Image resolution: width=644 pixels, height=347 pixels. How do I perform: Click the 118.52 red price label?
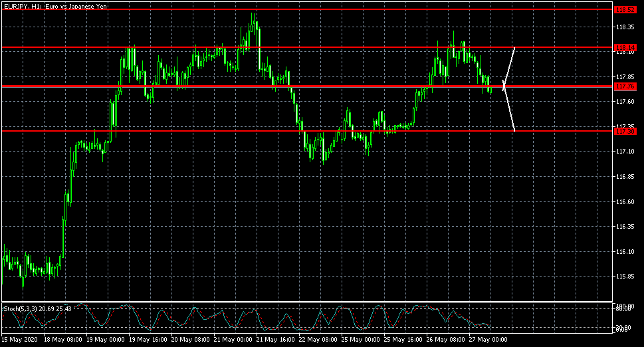pos(625,10)
